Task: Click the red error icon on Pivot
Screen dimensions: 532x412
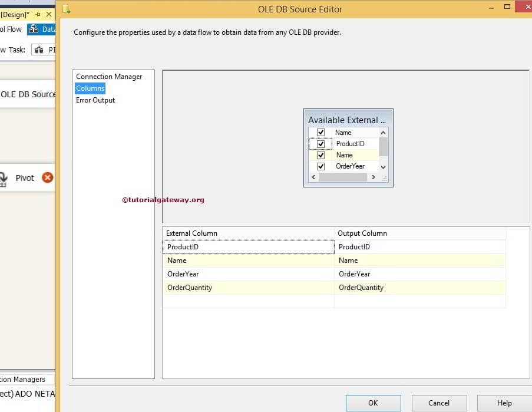Action: point(47,177)
